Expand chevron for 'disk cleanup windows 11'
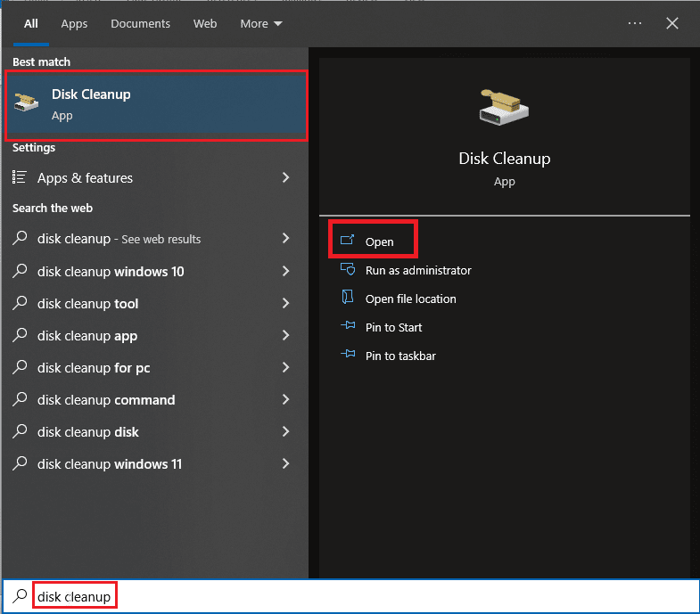This screenshot has width=700, height=614. (285, 463)
